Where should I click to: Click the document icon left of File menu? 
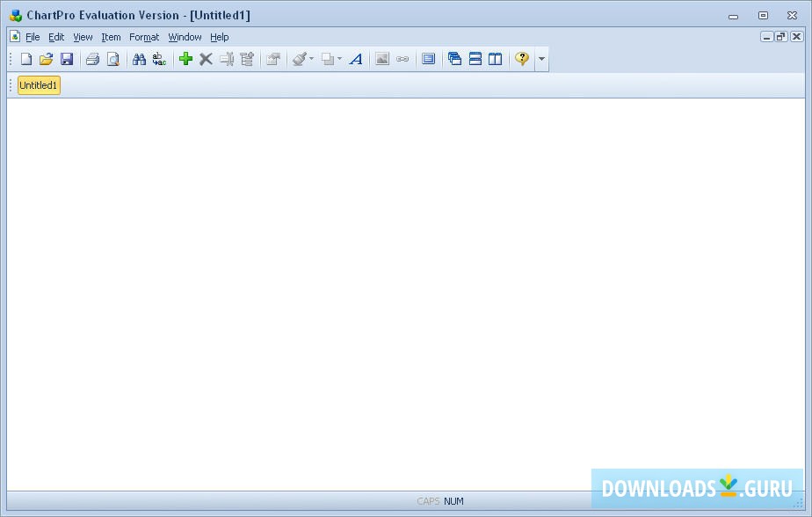click(x=15, y=37)
